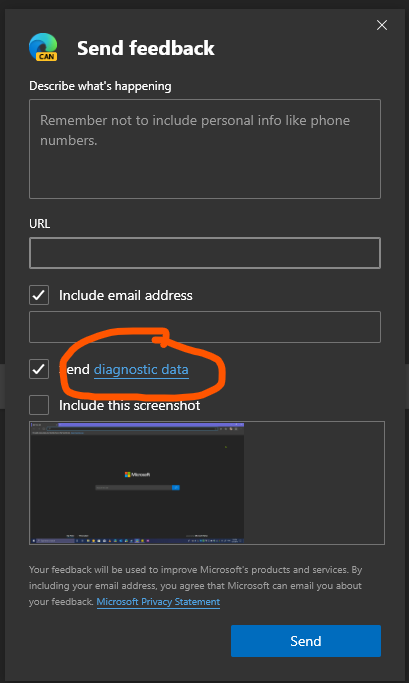Open the Microsoft Privacy Statement link
Image resolution: width=409 pixels, height=683 pixels.
tap(158, 602)
